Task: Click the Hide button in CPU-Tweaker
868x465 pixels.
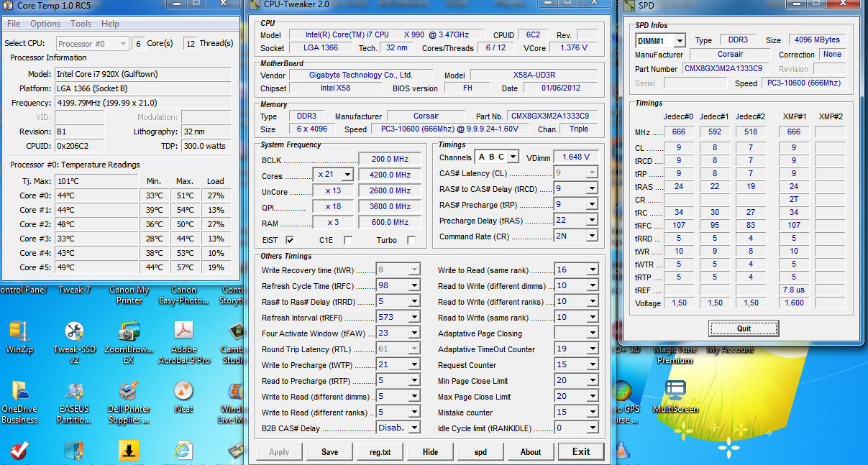Action: point(430,452)
